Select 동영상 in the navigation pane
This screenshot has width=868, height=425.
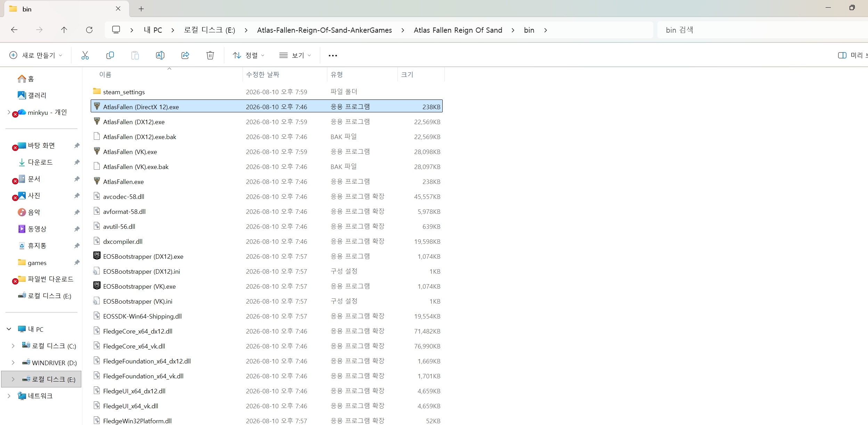coord(32,229)
